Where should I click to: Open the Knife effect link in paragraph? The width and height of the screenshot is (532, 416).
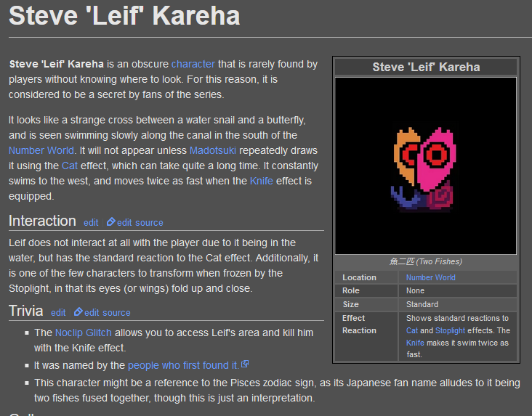tap(261, 181)
